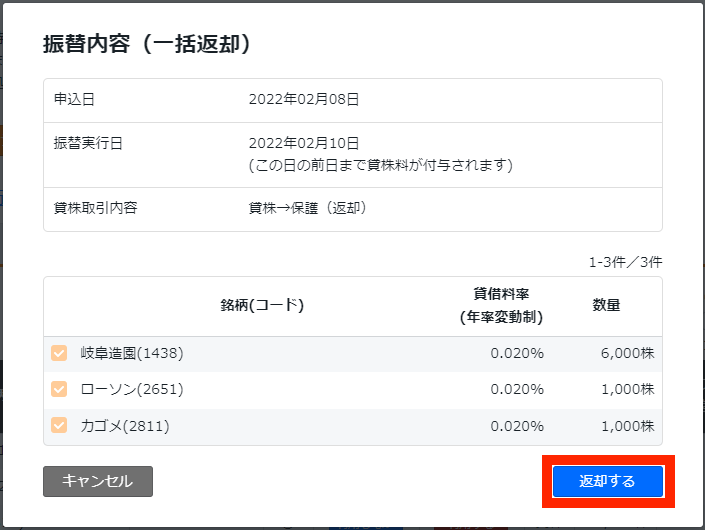Toggle the カゴメ(2811) checkbox
The height and width of the screenshot is (530, 705).
59,425
